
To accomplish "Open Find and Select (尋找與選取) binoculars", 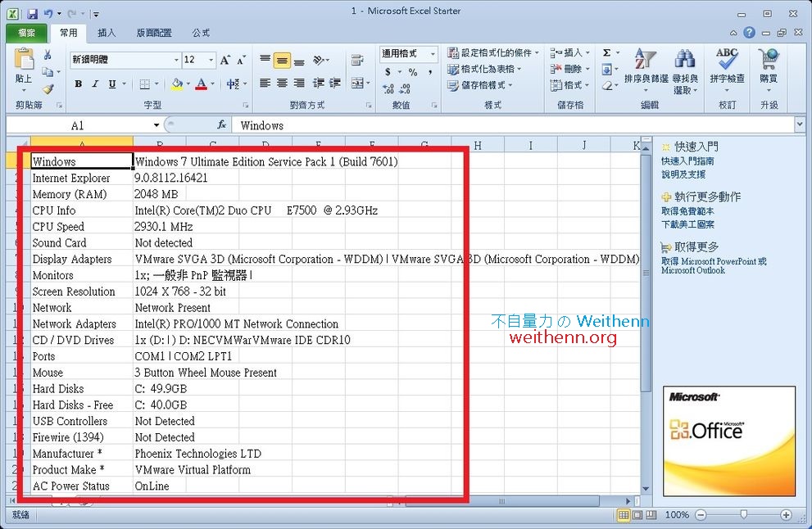I will tap(685, 71).
